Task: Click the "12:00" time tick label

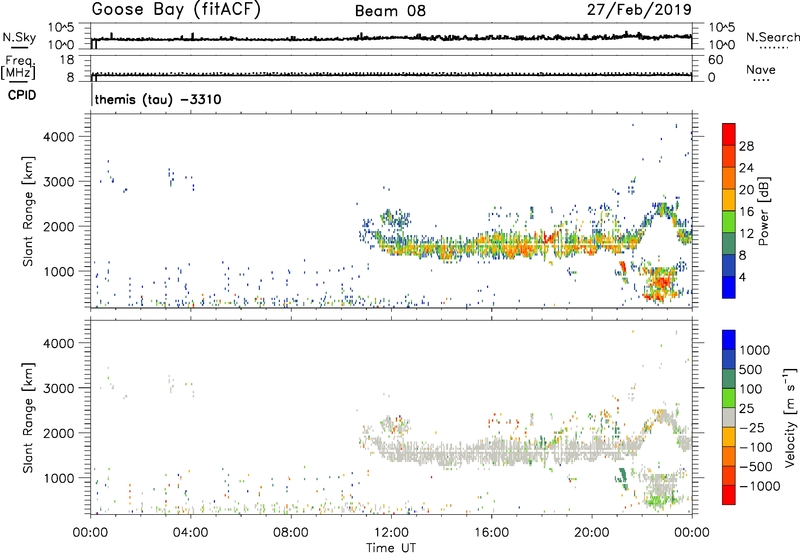Action: [x=391, y=533]
